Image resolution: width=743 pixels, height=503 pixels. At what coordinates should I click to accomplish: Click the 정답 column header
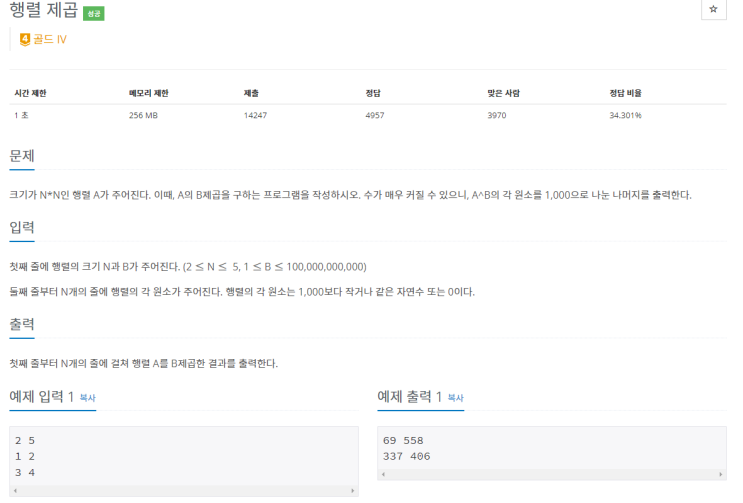click(x=373, y=93)
